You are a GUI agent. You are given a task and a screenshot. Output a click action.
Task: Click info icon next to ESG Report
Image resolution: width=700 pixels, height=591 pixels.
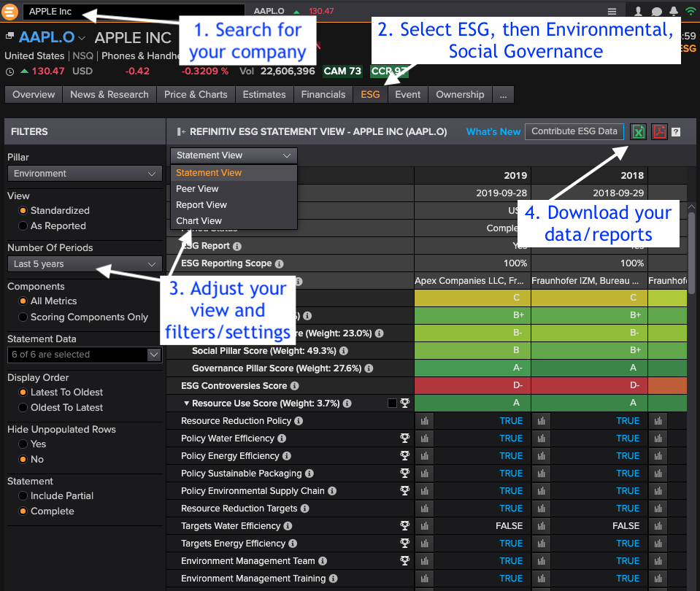(x=237, y=247)
